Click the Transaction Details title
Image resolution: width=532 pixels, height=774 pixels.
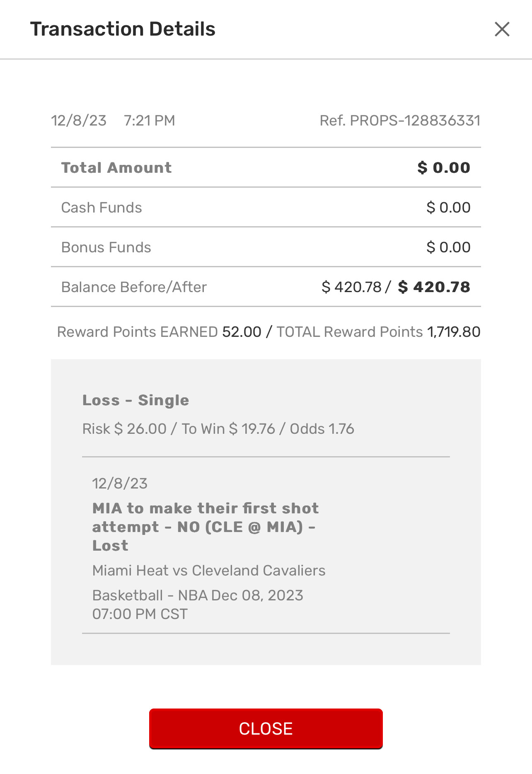[x=123, y=29]
